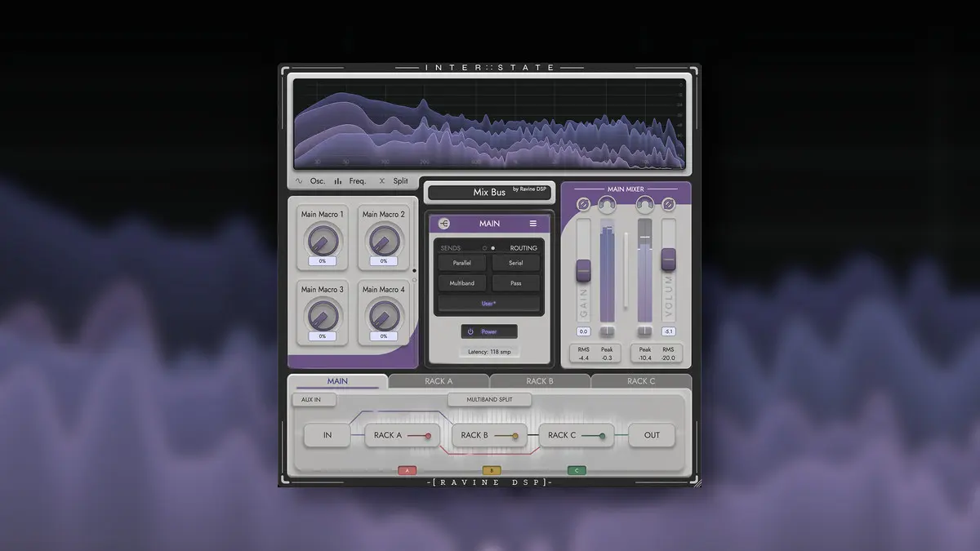980x551 pixels.
Task: Click the yellow B tag below the graph
Action: point(492,470)
